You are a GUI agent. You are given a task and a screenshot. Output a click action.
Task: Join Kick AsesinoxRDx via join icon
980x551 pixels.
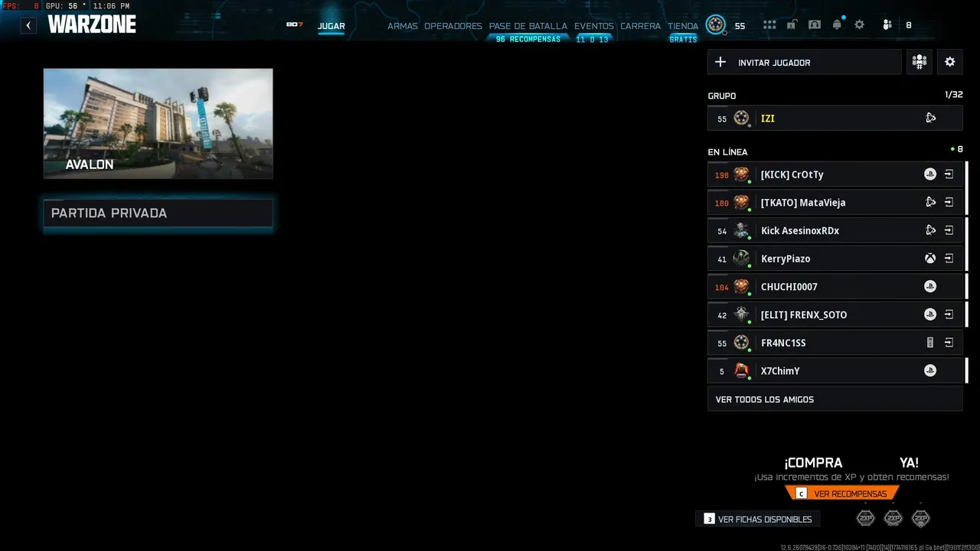point(949,230)
